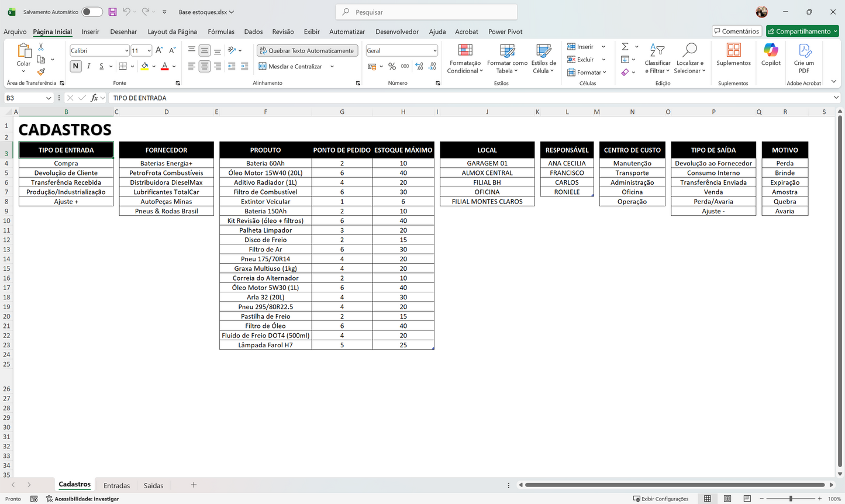Click Mesclar e Centralizar button
Screen dimensions: 845x504
pos(291,67)
